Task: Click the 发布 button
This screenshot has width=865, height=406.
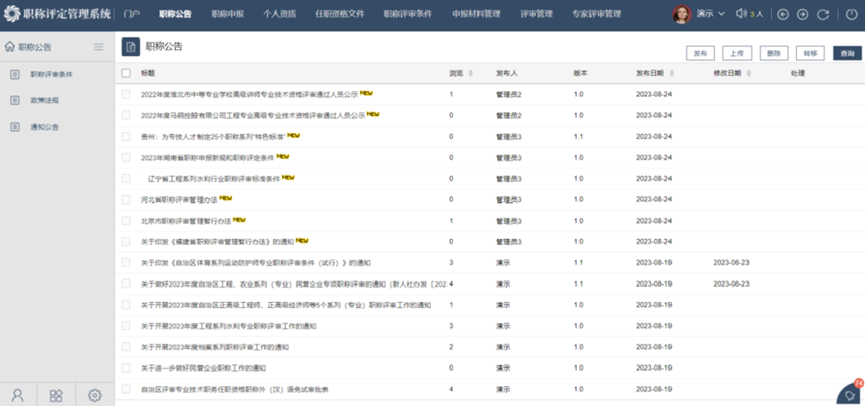Action: click(700, 53)
